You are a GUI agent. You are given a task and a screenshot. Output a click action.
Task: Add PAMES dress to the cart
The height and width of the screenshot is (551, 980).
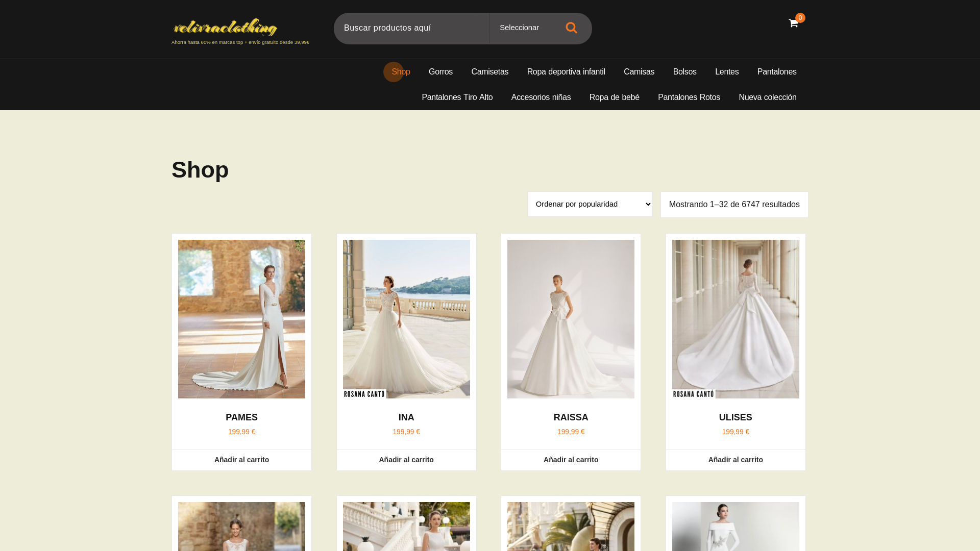click(x=241, y=460)
